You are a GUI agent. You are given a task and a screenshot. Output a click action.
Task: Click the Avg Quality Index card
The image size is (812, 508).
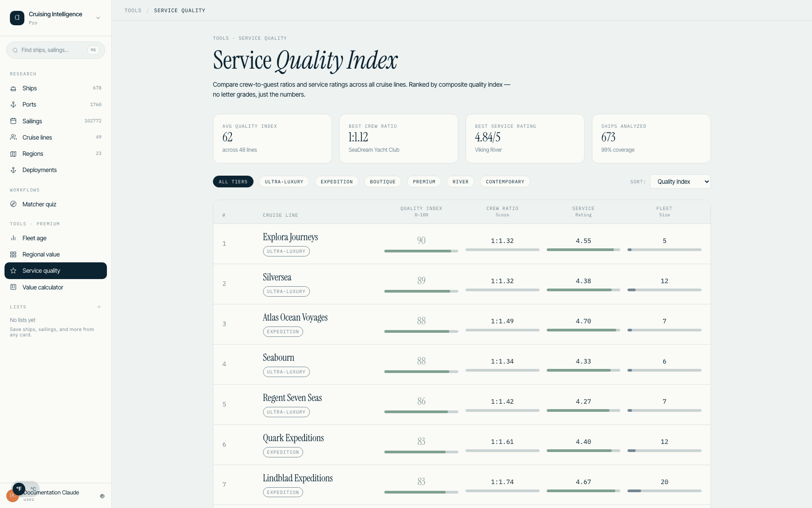click(x=272, y=139)
